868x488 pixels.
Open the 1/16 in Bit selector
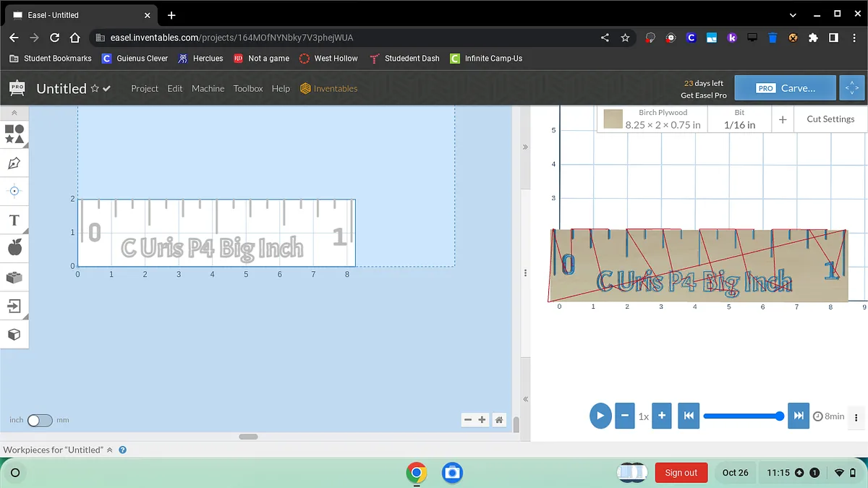[x=739, y=119]
